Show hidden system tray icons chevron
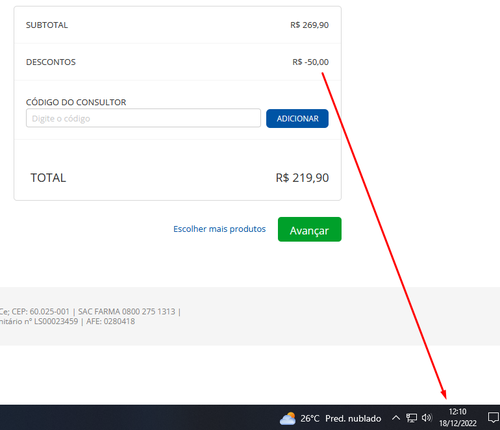500x430 pixels. pos(396,418)
